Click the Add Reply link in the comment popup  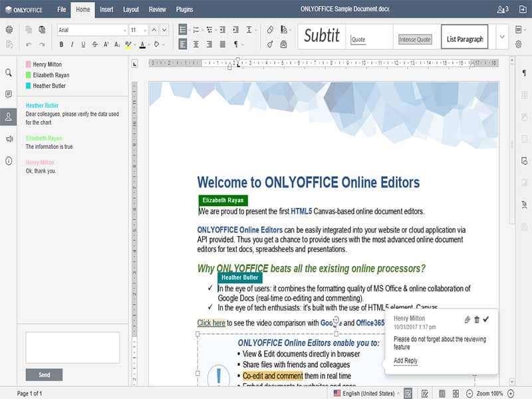(405, 360)
